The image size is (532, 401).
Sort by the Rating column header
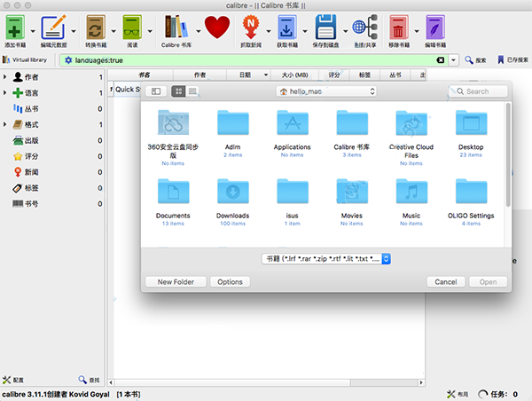tap(334, 75)
